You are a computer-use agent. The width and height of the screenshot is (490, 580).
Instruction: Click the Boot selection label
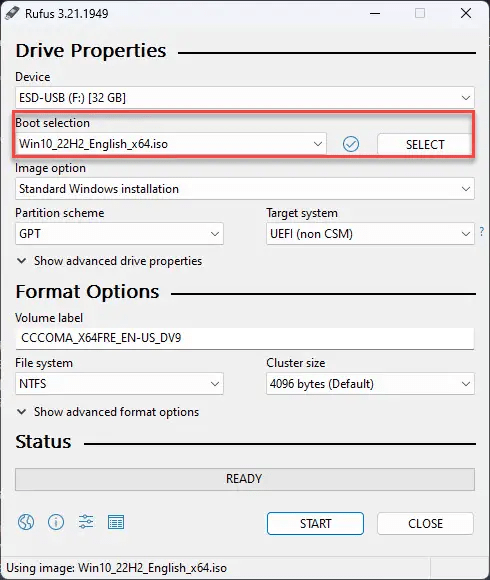point(53,123)
